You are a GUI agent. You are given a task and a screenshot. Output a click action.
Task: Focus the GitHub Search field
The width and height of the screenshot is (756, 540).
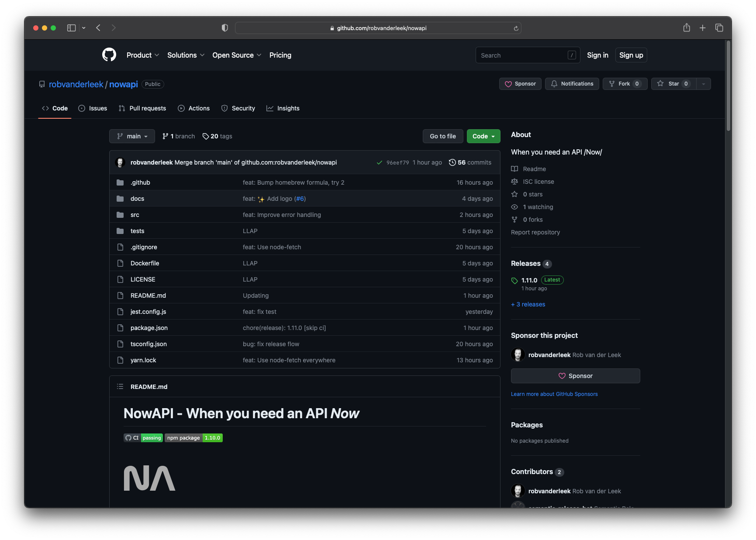[x=528, y=55]
